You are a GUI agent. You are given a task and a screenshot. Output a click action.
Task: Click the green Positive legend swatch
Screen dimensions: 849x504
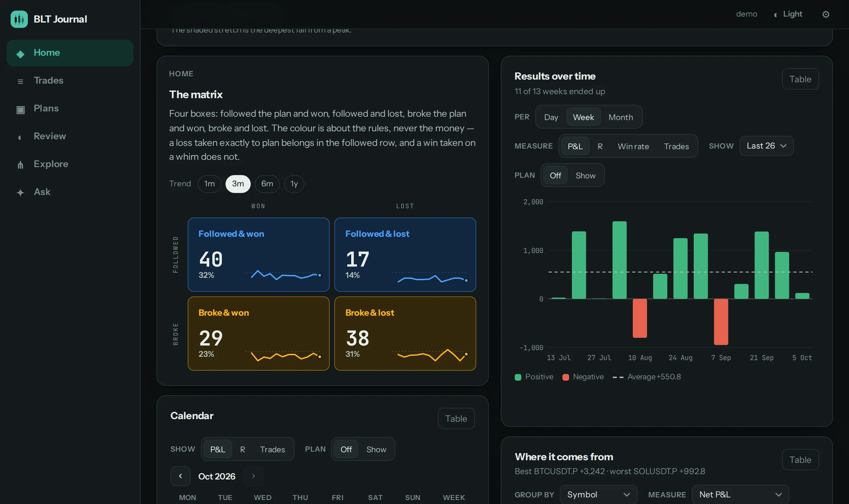click(518, 377)
